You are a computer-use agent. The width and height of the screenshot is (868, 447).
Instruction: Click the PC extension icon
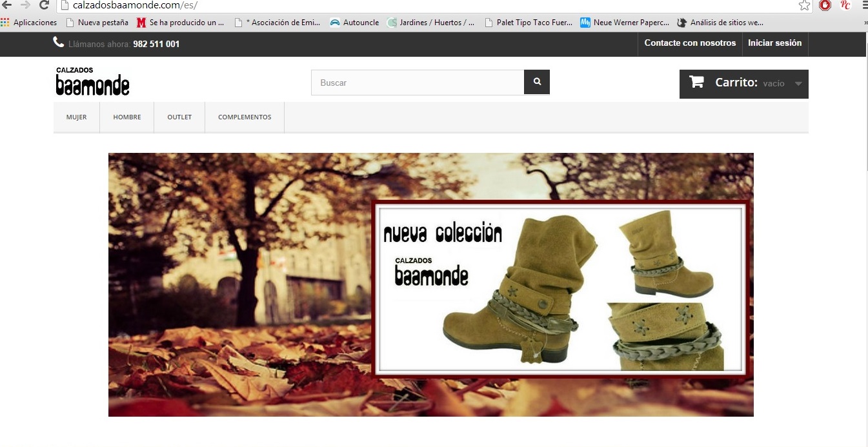tap(845, 5)
